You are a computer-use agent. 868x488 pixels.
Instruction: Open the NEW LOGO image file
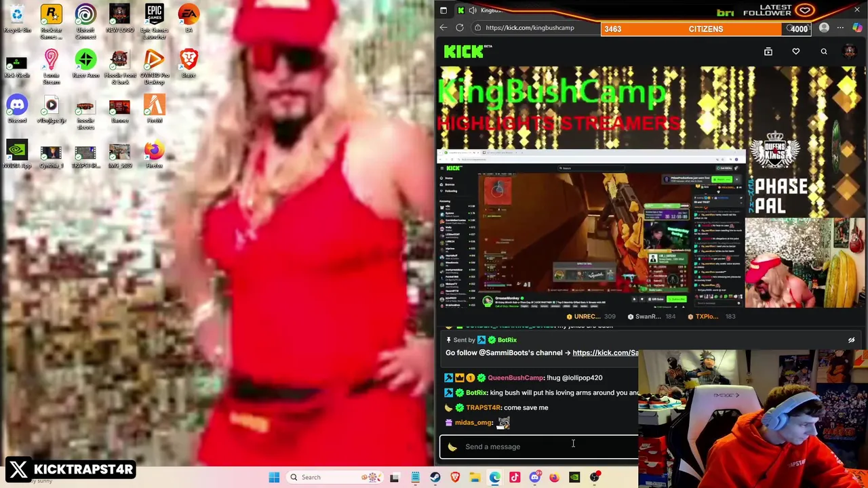click(119, 19)
